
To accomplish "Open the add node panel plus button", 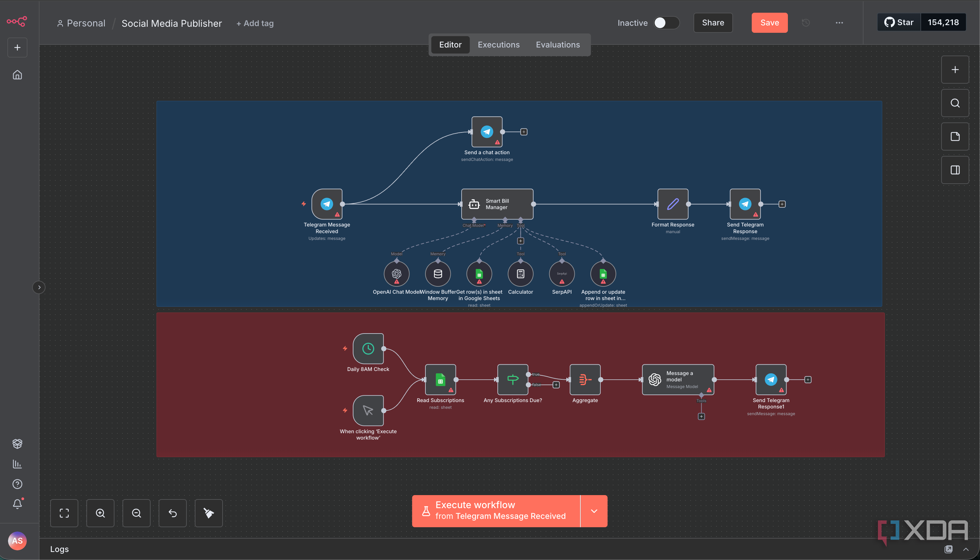I will [955, 70].
